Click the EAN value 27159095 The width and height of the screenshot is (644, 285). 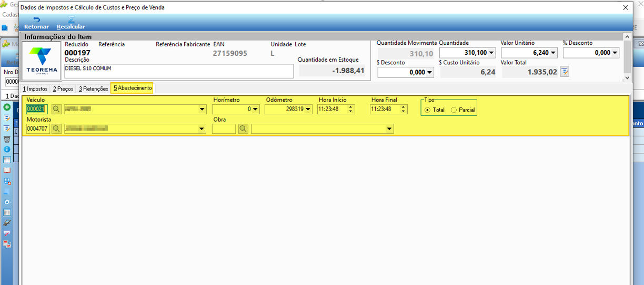point(230,53)
